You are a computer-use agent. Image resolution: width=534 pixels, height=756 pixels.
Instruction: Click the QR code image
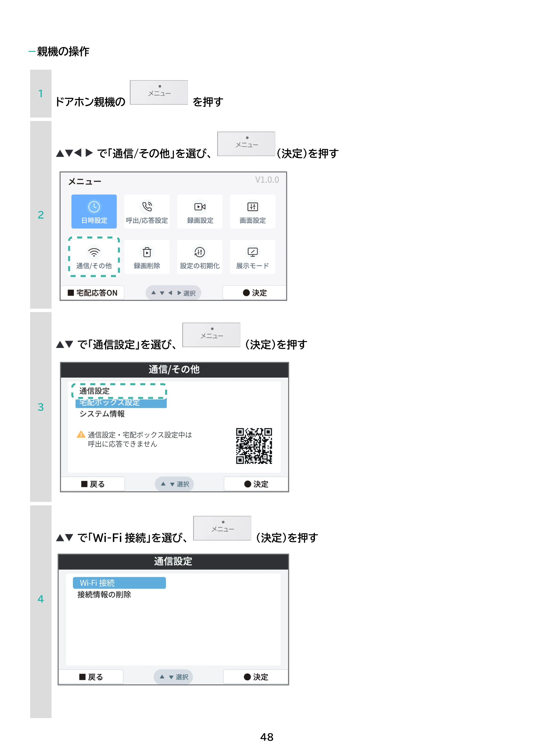(254, 446)
